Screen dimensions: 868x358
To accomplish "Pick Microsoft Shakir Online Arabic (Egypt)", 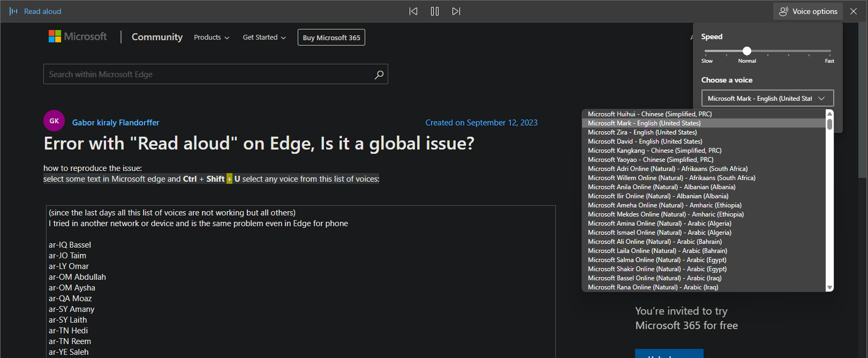I will click(705, 269).
